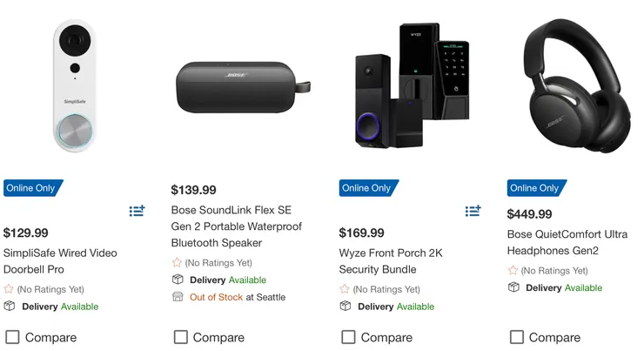Enable Compare for Wyze Front Porch bundle
The width and height of the screenshot is (644, 351).
click(x=348, y=337)
